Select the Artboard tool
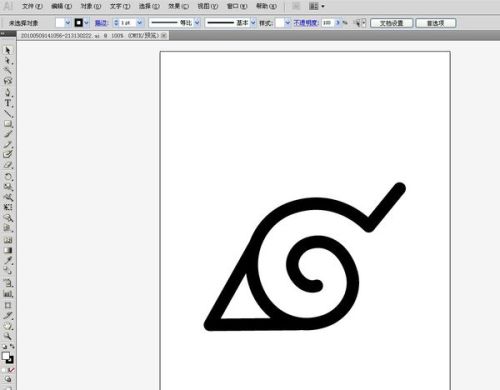Image resolution: width=500 pixels, height=390 pixels. point(8,305)
